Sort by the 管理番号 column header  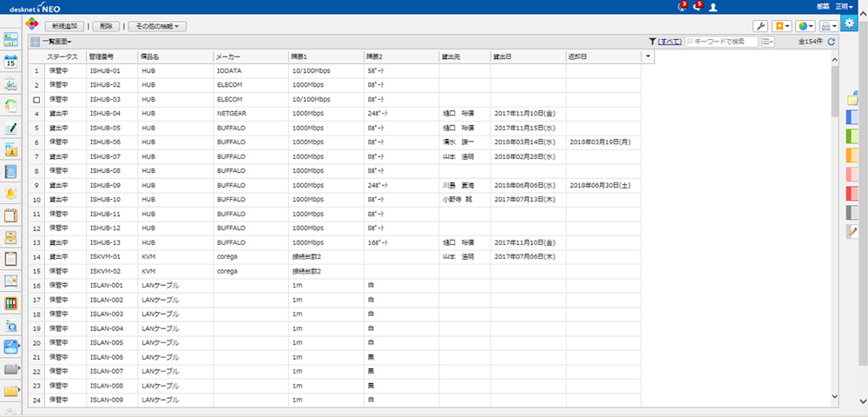click(102, 56)
